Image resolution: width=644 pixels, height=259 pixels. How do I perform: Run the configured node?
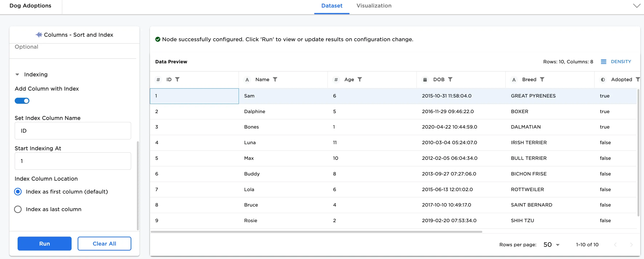44,244
